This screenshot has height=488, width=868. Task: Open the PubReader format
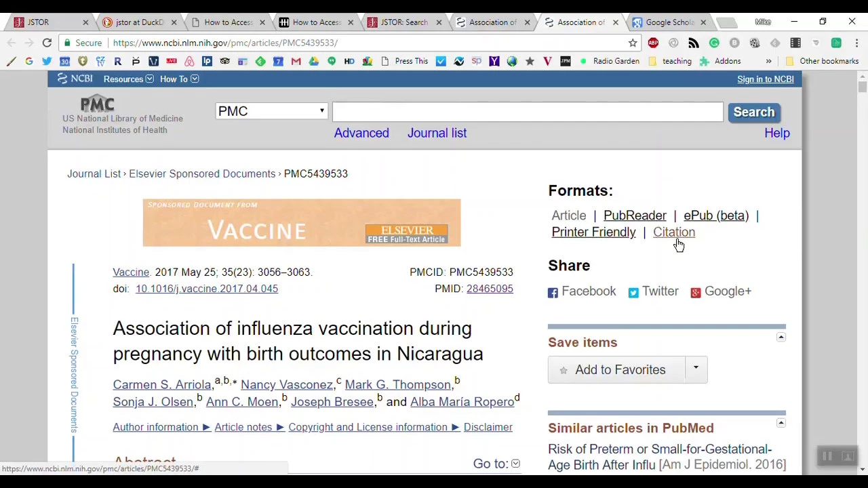click(x=635, y=216)
